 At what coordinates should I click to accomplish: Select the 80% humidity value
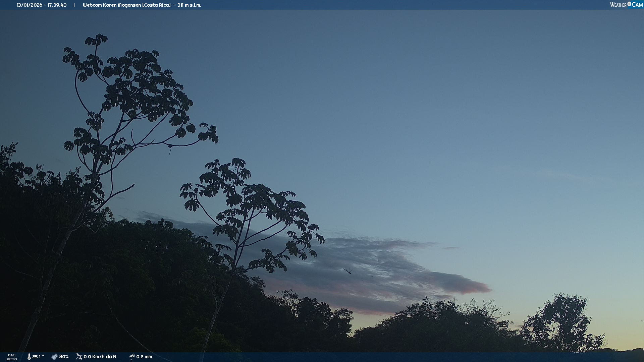(x=64, y=357)
